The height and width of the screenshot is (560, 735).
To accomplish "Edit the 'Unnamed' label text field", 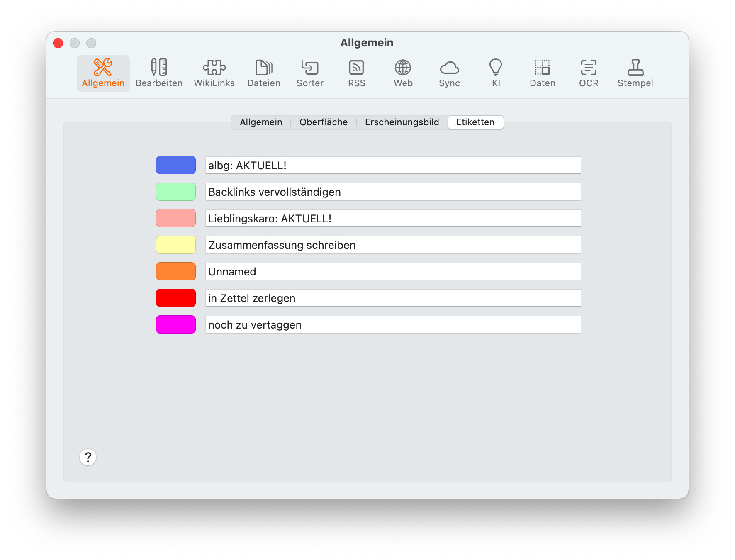I will point(393,272).
